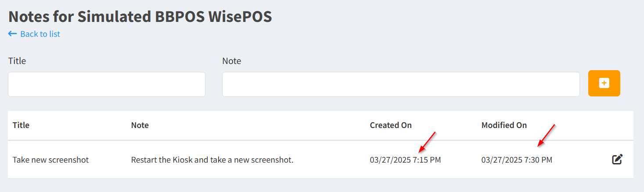Select the Restart the Kiosk note text
The width and height of the screenshot is (644, 192).
212,160
